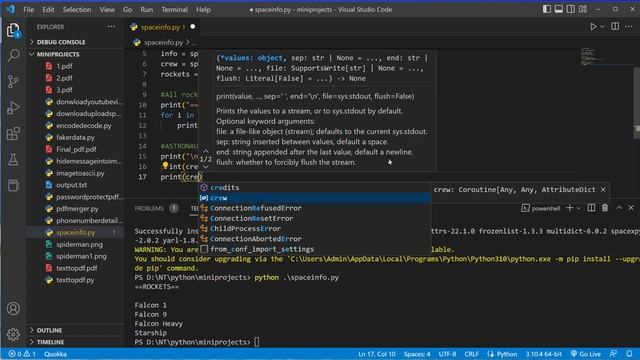Click the Go Live status bar button
640x360 pixels.
tap(586, 354)
